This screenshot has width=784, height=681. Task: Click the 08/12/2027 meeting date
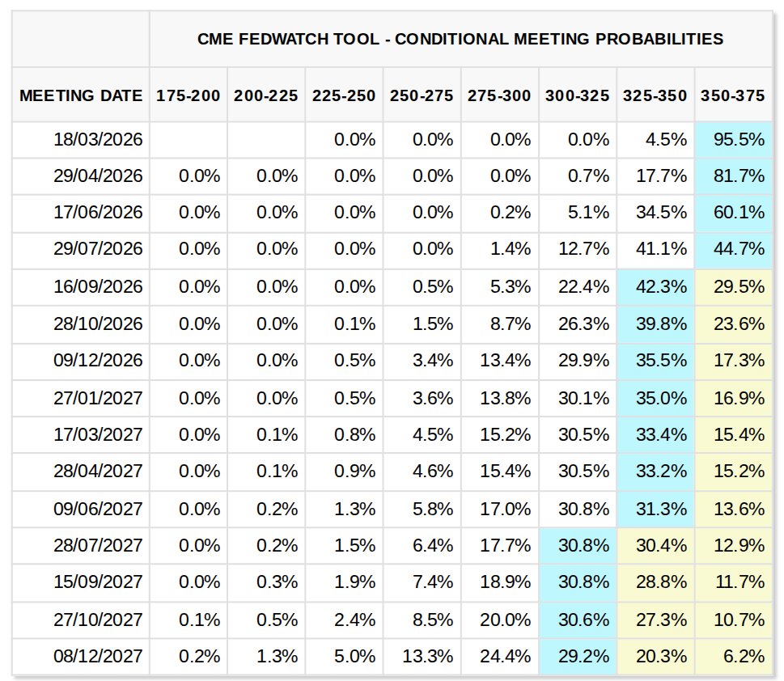[98, 656]
